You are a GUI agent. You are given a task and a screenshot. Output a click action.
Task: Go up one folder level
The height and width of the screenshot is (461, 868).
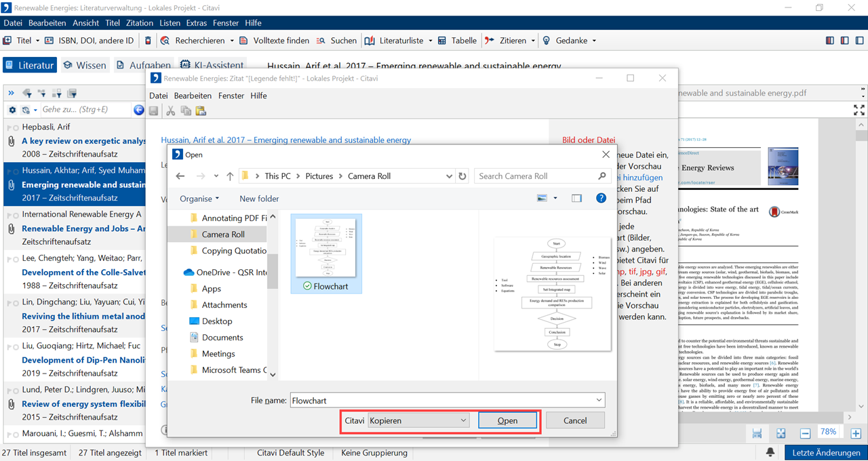click(x=230, y=176)
